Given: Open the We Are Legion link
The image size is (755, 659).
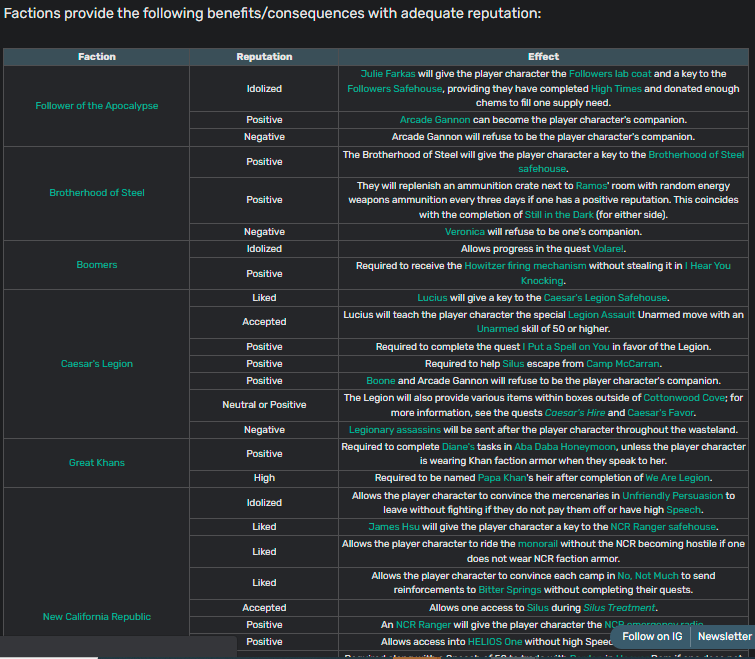Looking at the screenshot, I should click(x=677, y=478).
